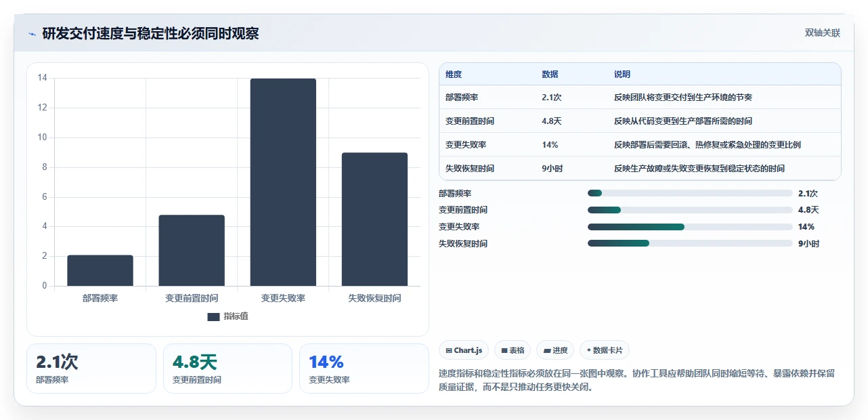Viewport: 868px width, 420px height.
Task: Open the 14% 变更失败率 data card
Action: tap(364, 369)
